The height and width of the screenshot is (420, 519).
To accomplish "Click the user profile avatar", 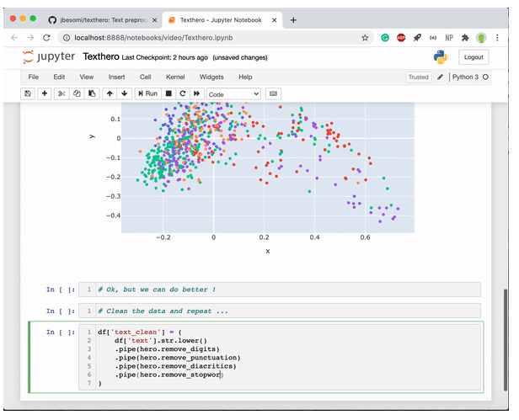I will pyautogui.click(x=481, y=38).
